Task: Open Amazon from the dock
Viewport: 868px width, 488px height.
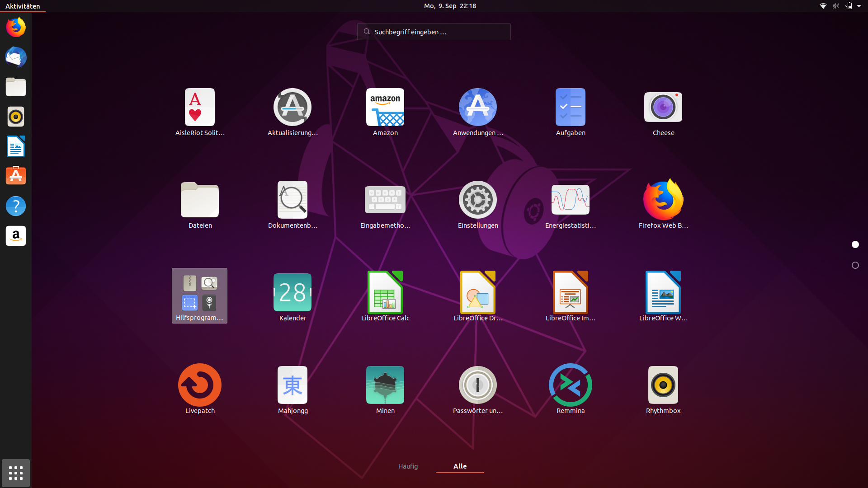Action: pyautogui.click(x=16, y=236)
